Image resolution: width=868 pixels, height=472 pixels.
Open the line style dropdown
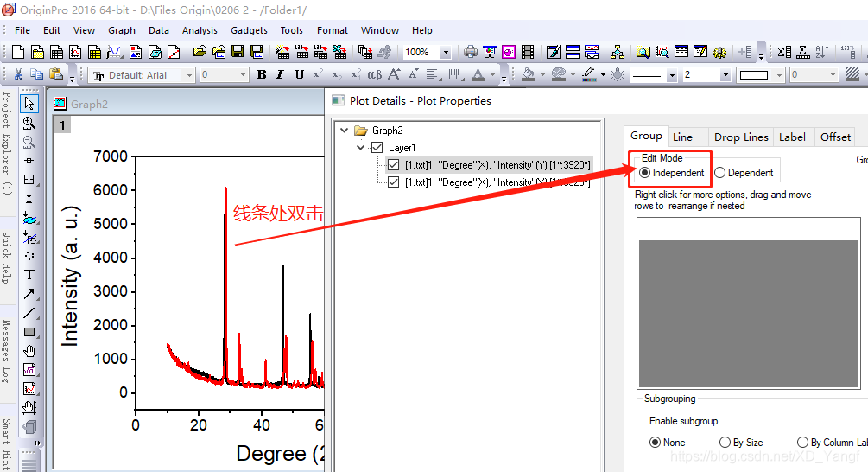672,75
